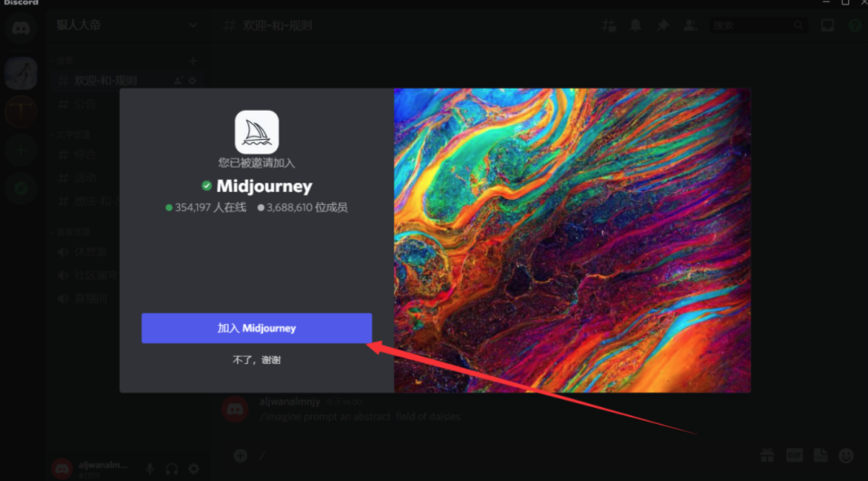The image size is (868, 481).
Task: Explore public servers compass icon
Action: click(x=20, y=188)
